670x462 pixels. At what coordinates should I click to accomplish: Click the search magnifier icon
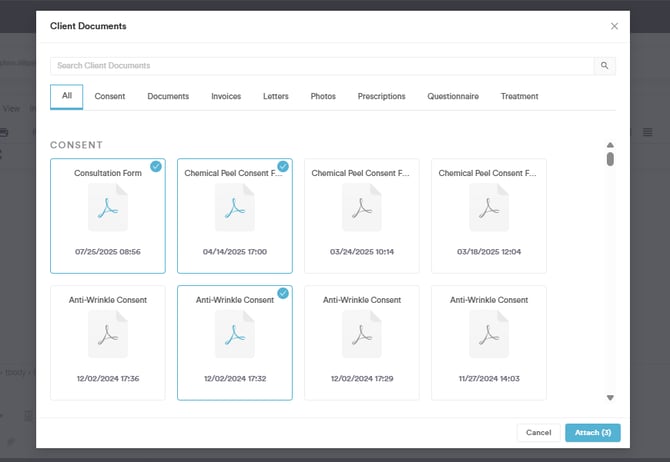coord(604,66)
